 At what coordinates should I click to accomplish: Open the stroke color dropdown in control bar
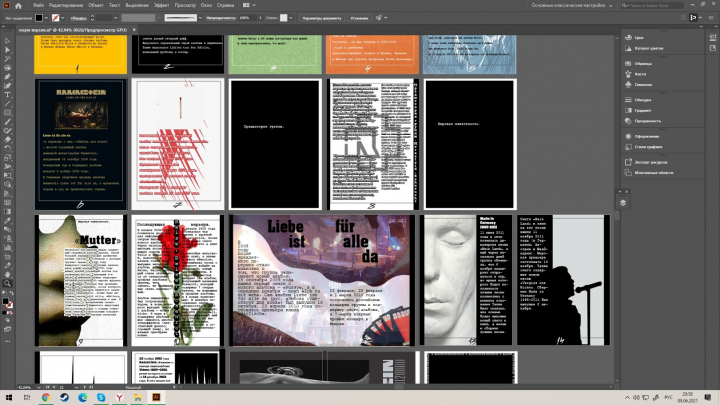pyautogui.click(x=62, y=18)
